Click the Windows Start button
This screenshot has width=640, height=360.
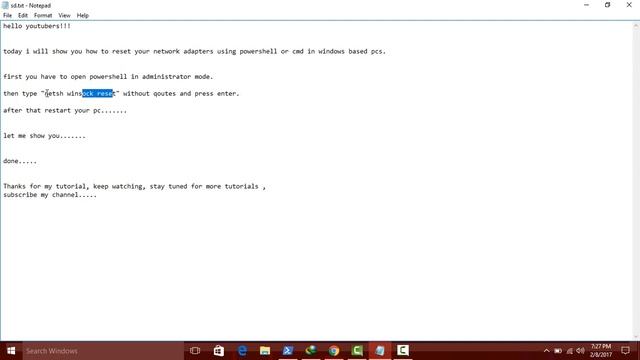click(x=11, y=351)
